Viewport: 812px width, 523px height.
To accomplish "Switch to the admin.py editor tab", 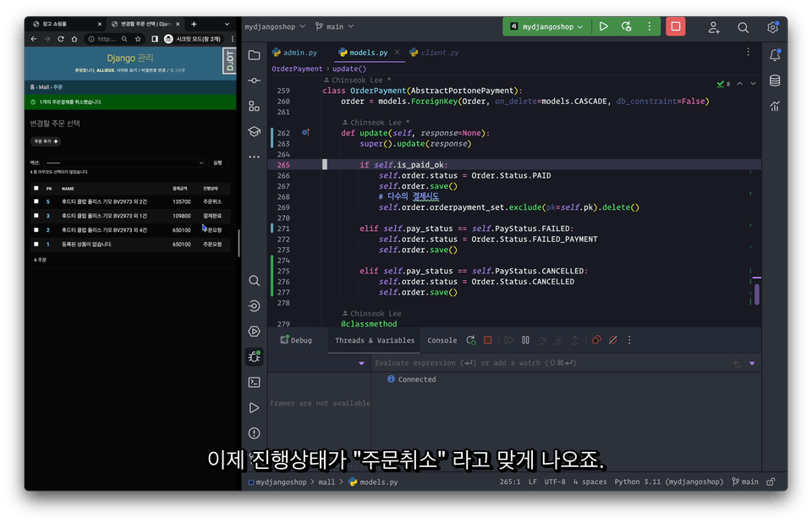I will 294,52.
